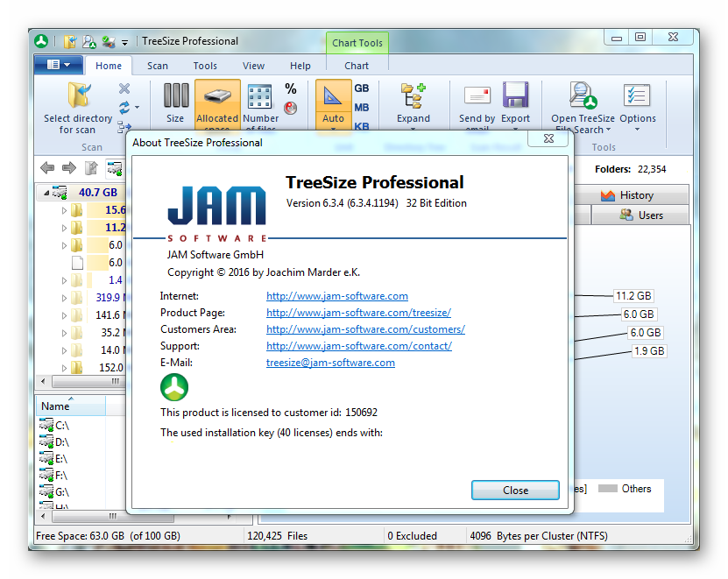Click the treesize@jam-software.com email link

[330, 364]
